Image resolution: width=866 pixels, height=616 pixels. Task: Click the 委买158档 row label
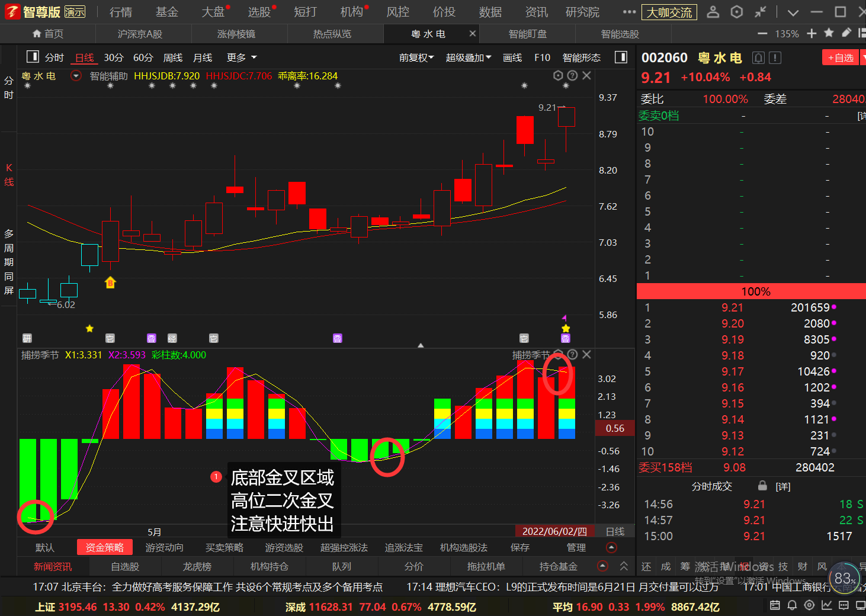665,467
